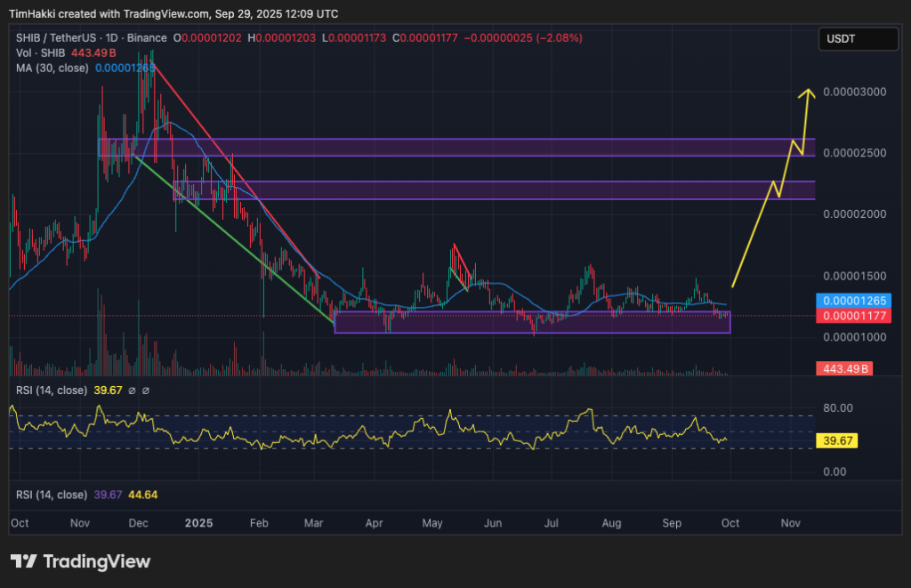This screenshot has height=588, width=911.
Task: Select the bottom purple support zone rectangle
Action: [534, 322]
